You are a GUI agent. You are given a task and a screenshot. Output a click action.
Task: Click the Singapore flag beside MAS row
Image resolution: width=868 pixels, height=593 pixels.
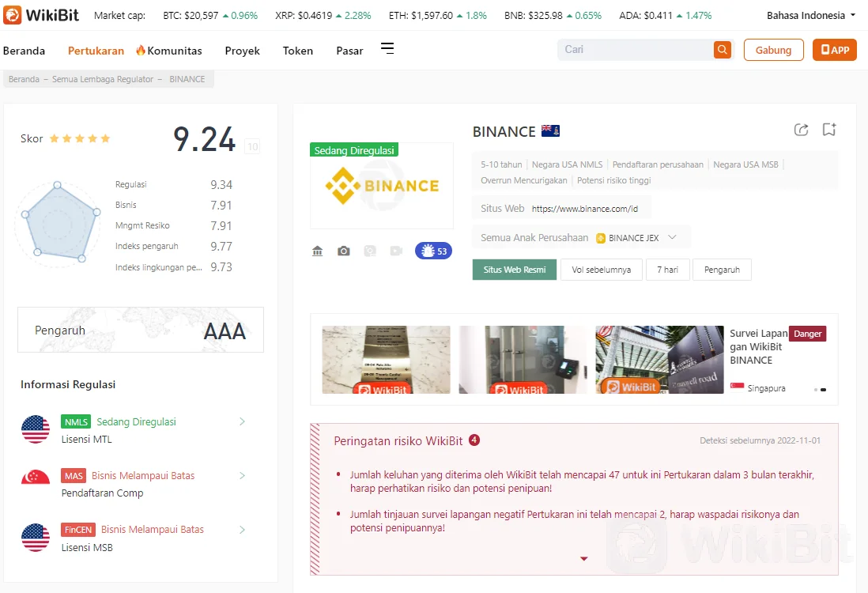point(36,478)
